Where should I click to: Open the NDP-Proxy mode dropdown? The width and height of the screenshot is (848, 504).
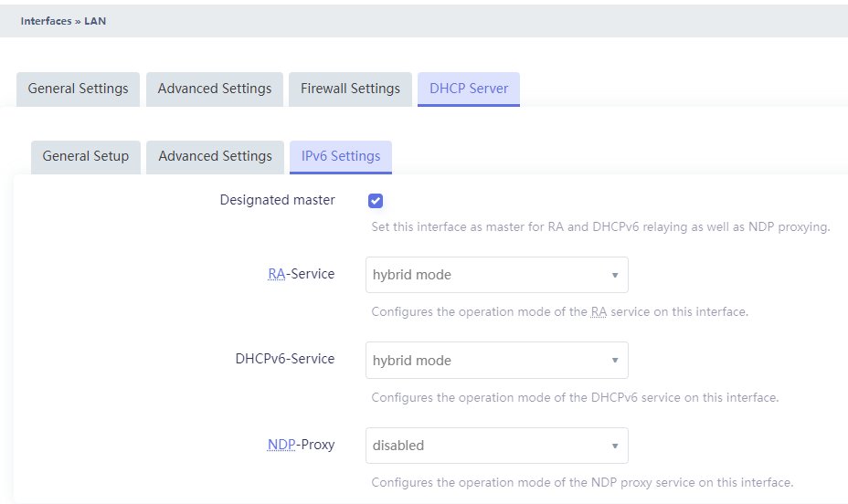coord(496,446)
